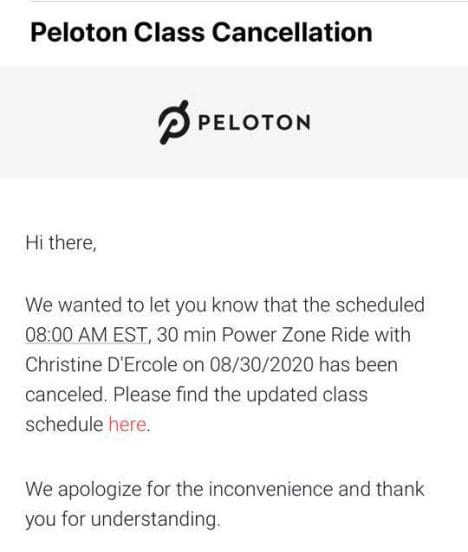
Task: Click the PELOTON wordmark in the banner
Action: click(254, 123)
